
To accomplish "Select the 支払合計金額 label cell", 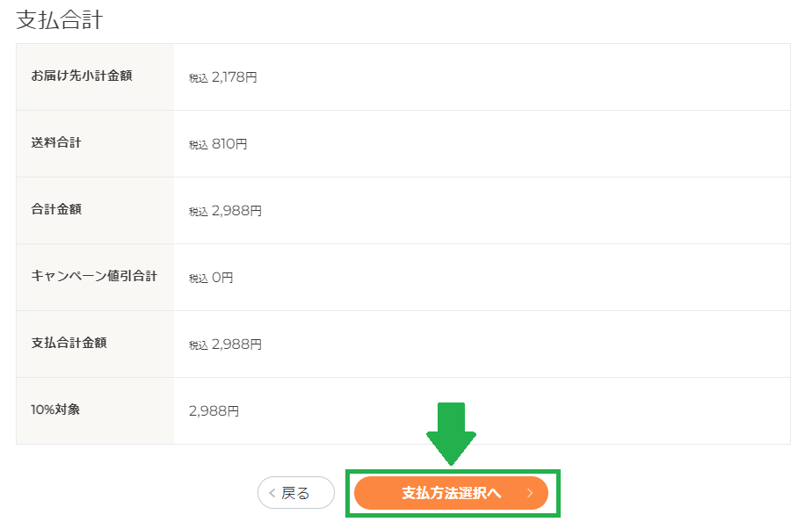I will point(95,344).
